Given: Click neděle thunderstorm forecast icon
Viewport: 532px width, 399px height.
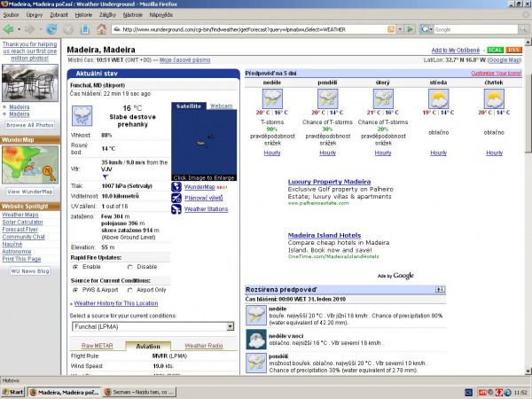Looking at the screenshot, I should [272, 98].
